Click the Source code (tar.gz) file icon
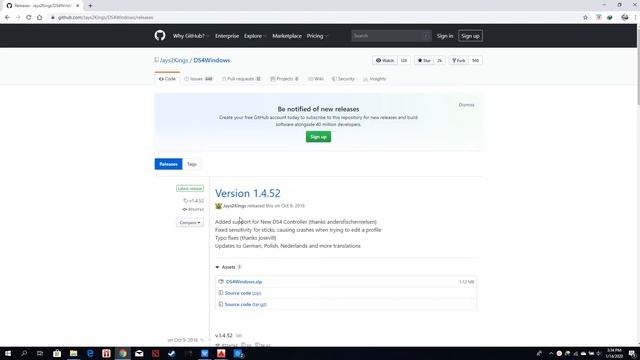This screenshot has height=360, width=640. pos(220,304)
